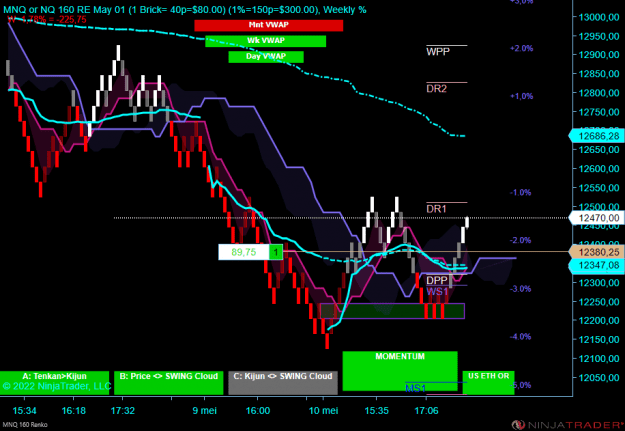
Task: Click the DR2 resistance level label
Action: click(436, 89)
